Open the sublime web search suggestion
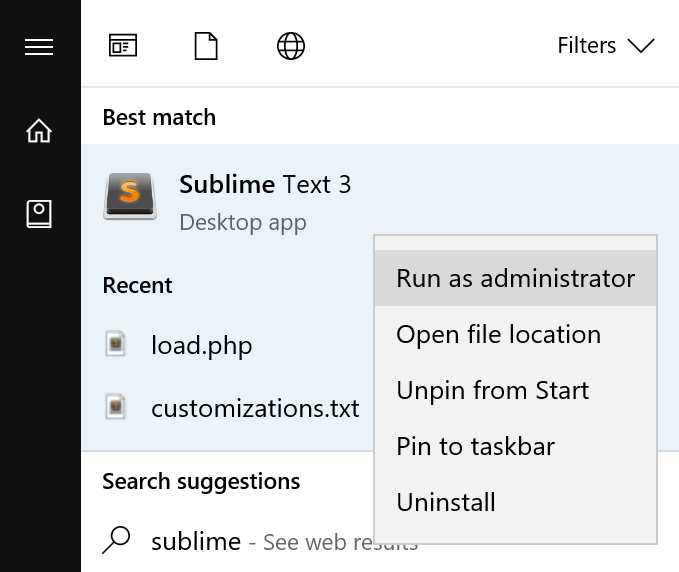Image resolution: width=679 pixels, height=572 pixels. [228, 541]
